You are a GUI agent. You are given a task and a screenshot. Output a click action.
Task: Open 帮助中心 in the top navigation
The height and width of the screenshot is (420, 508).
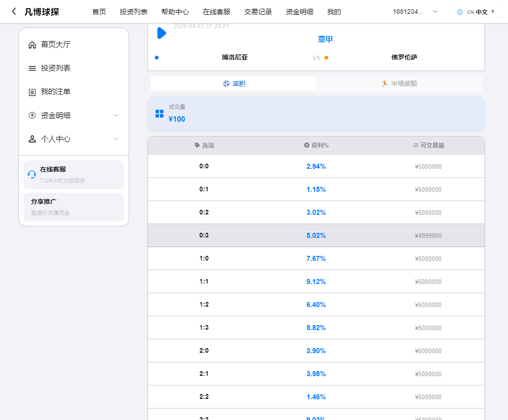pyautogui.click(x=175, y=12)
